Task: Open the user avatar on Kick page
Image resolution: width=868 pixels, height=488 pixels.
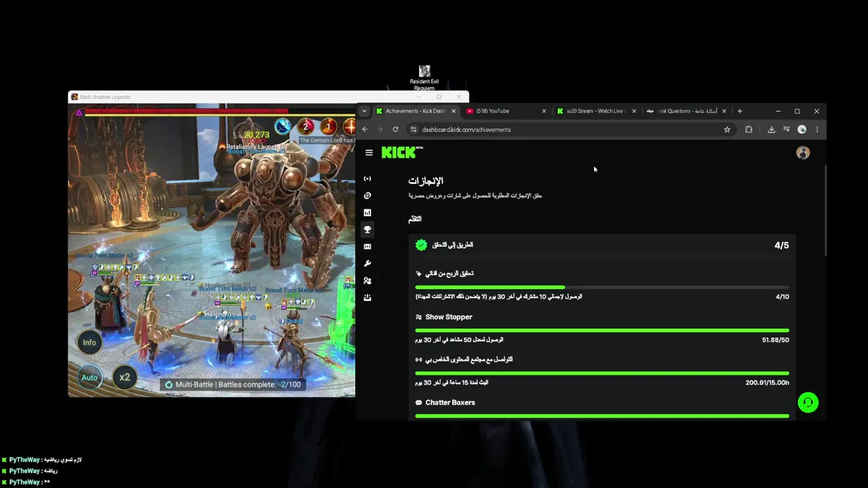Action: click(803, 152)
